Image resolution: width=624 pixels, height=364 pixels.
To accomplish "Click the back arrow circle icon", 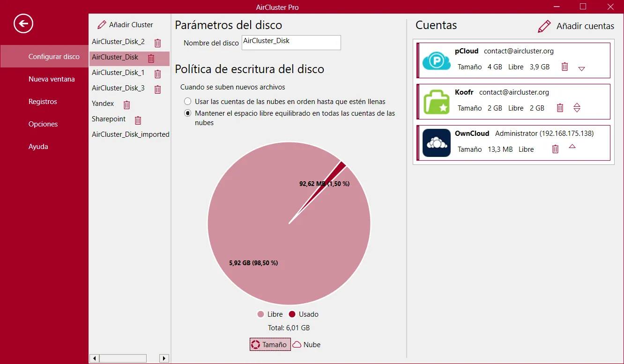I will click(x=23, y=23).
